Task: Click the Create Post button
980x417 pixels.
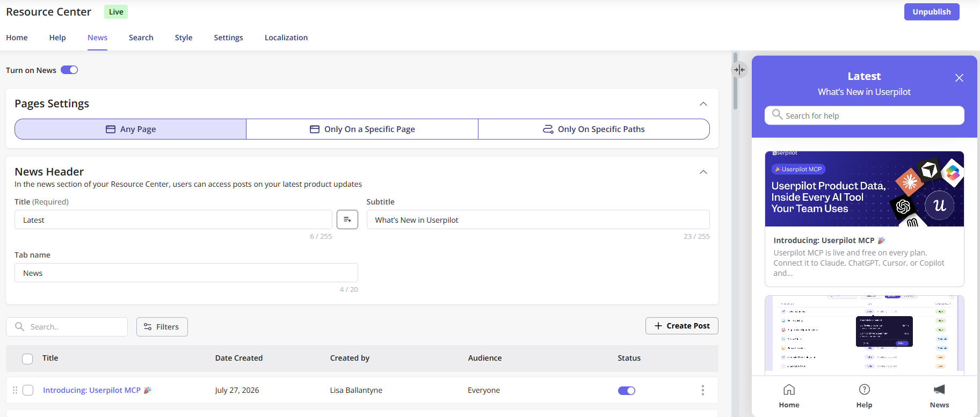Action: pos(681,326)
